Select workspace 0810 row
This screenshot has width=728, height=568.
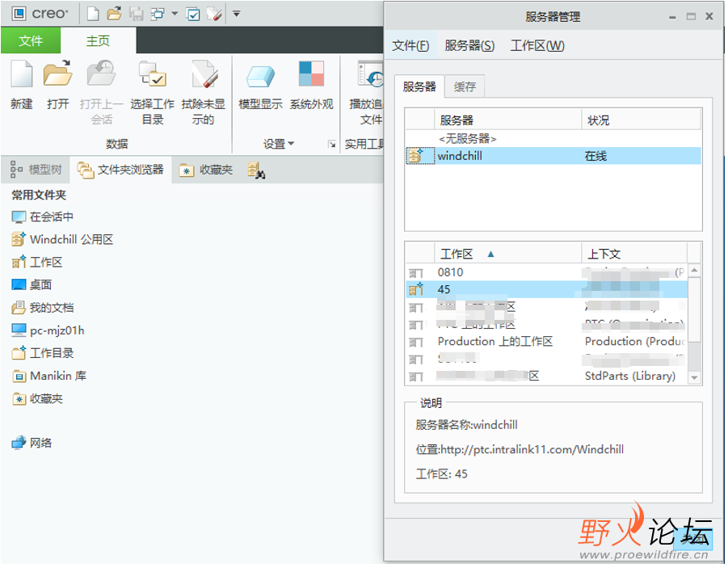[x=546, y=272]
